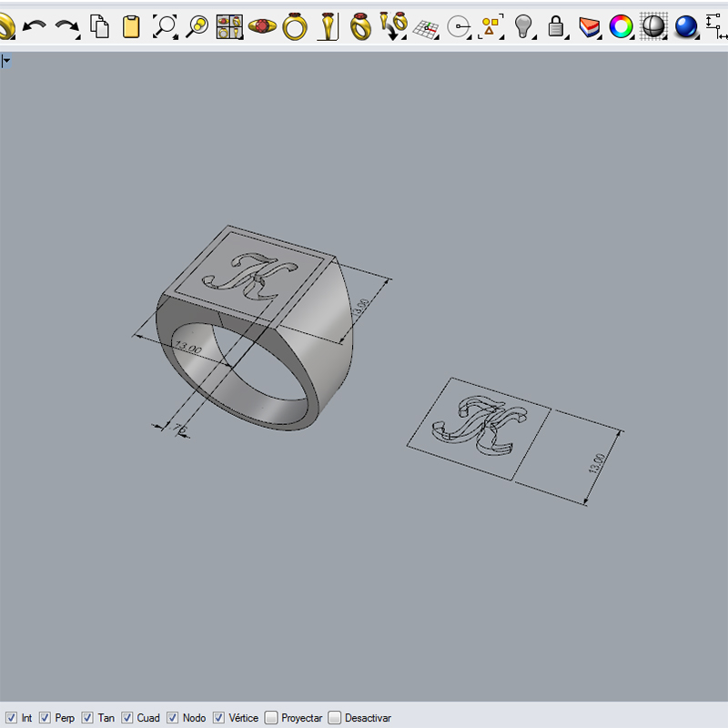
Task: Click the blue render sphere icon
Action: pyautogui.click(x=686, y=26)
